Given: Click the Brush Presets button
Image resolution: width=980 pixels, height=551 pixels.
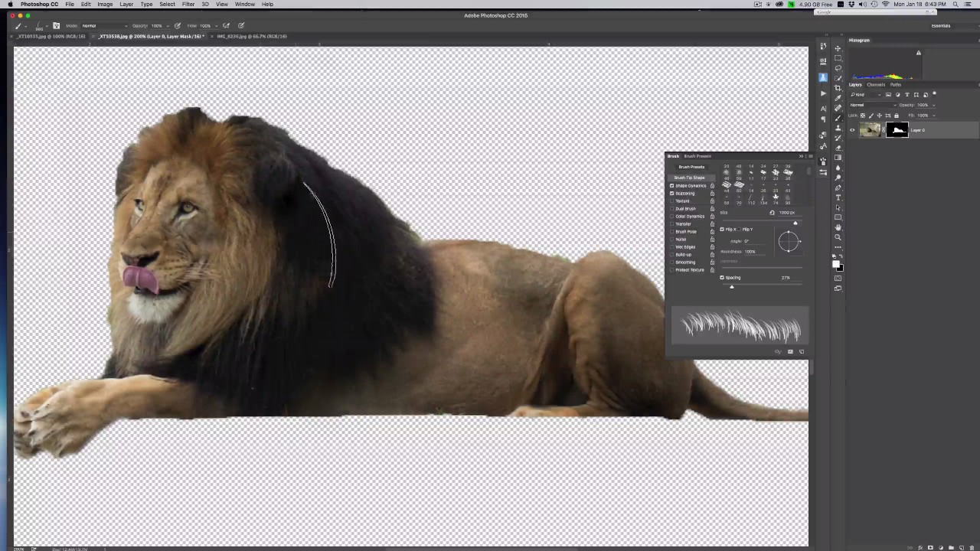Looking at the screenshot, I should (x=691, y=167).
